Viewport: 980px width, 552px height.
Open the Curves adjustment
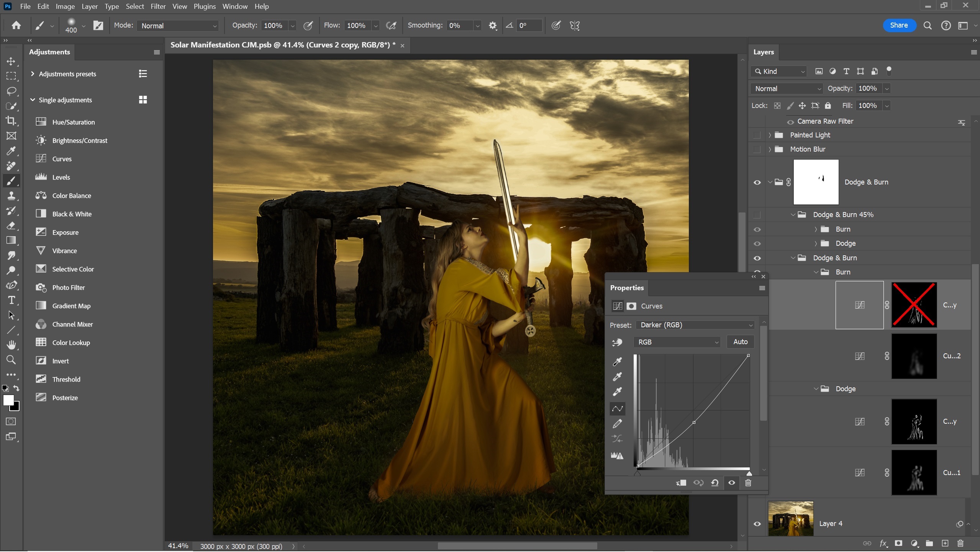click(62, 158)
